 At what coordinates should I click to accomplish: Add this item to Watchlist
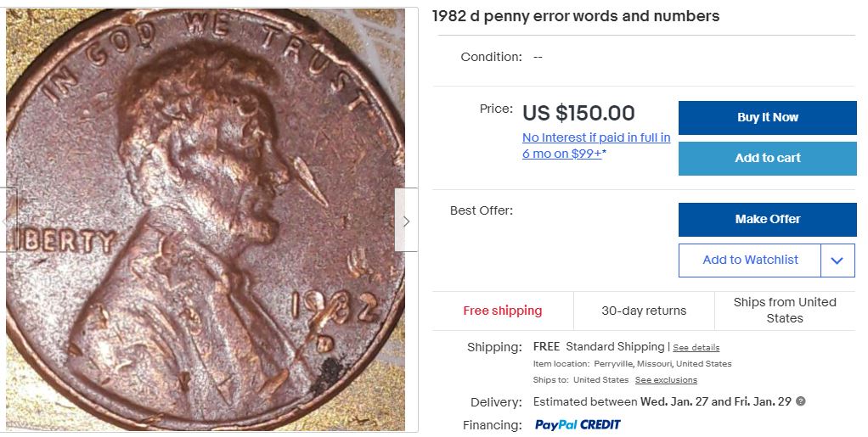750,261
